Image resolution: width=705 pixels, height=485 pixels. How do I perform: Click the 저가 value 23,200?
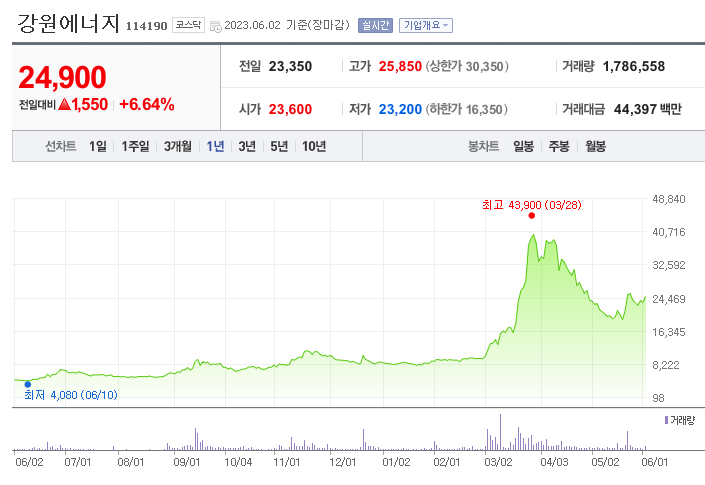400,109
